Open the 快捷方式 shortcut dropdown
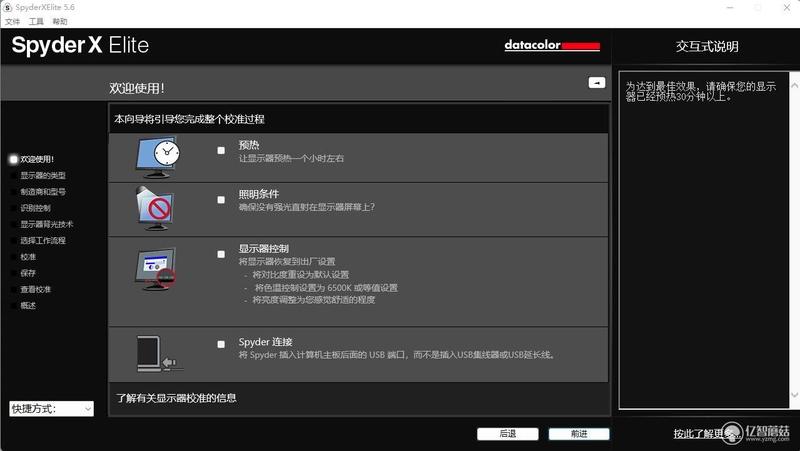This screenshot has width=800, height=451. pyautogui.click(x=52, y=409)
